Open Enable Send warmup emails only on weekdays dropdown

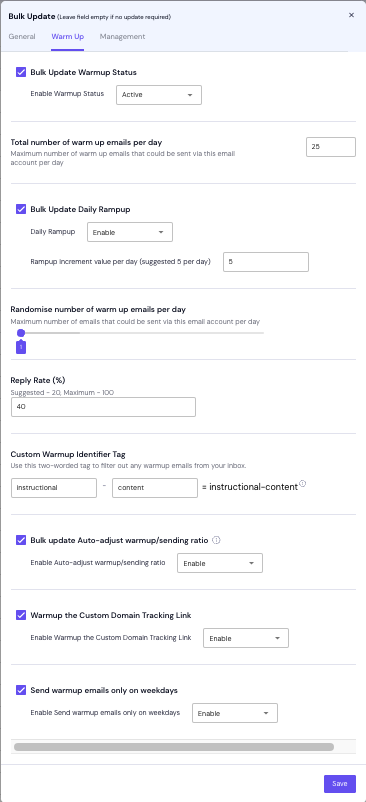(x=235, y=714)
